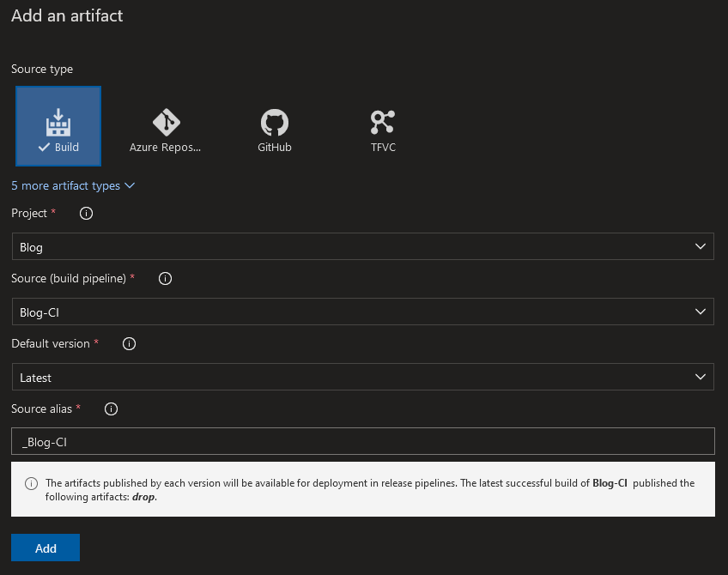
Task: Choose Azure Repos source type
Action: coord(165,129)
